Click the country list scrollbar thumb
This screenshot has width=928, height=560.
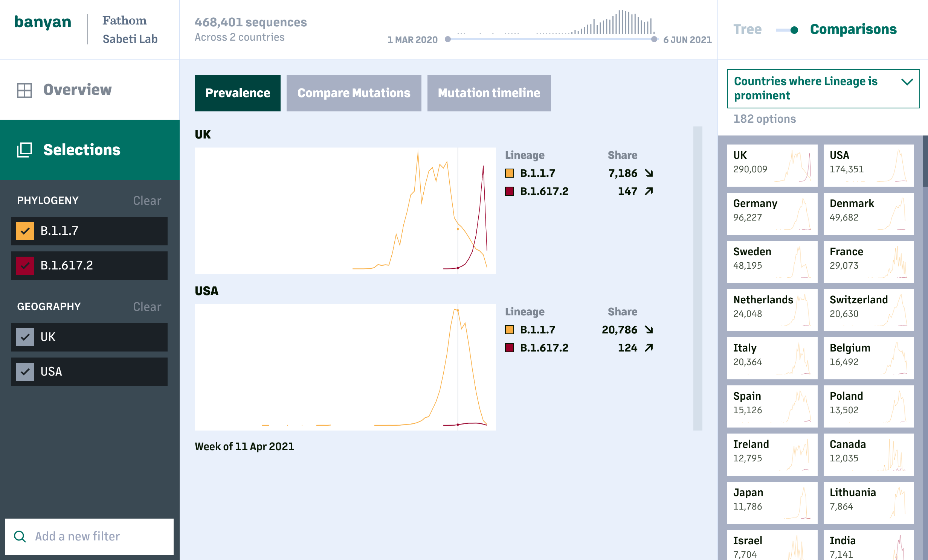pos(925,161)
